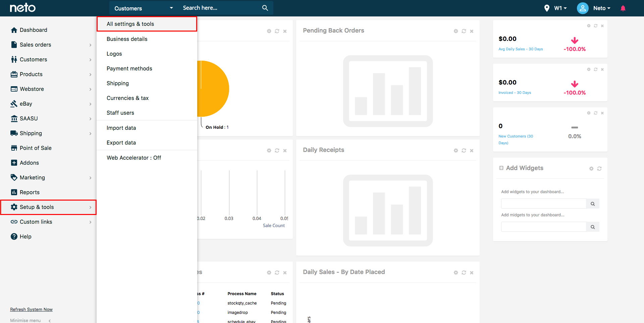This screenshot has width=644, height=323.
Task: Click Refresh System Now link
Action: [x=31, y=309]
